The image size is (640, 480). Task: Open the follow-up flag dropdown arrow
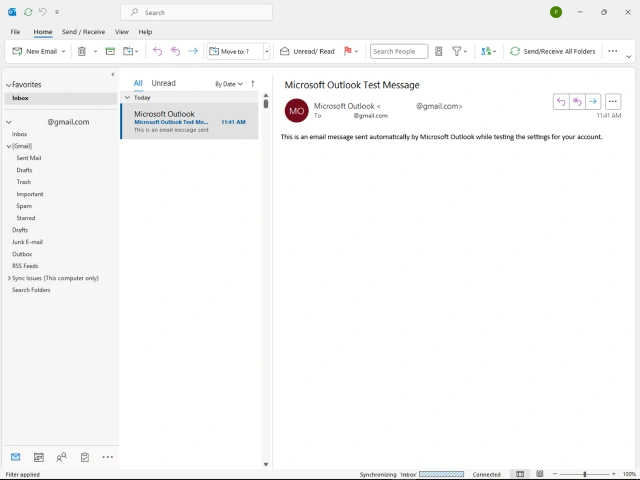356,51
